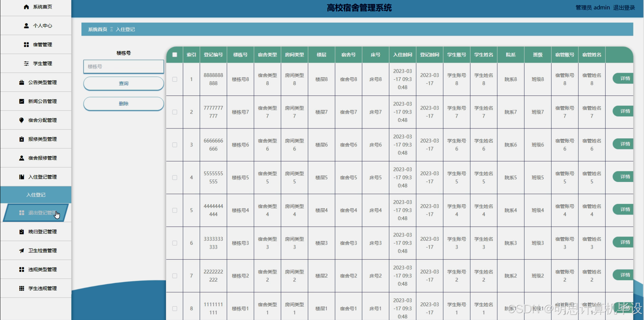
Task: Open 卫生检查管理 menu item
Action: coord(36,251)
